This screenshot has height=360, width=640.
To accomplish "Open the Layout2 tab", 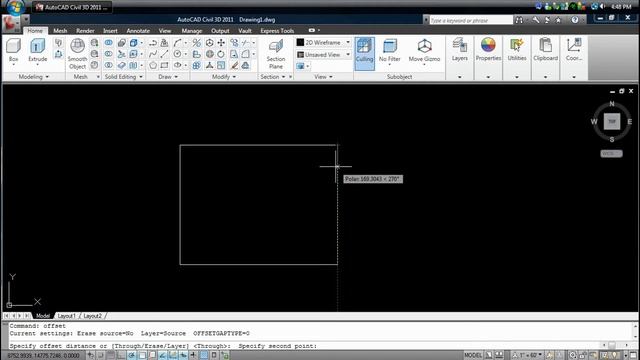I will point(93,316).
